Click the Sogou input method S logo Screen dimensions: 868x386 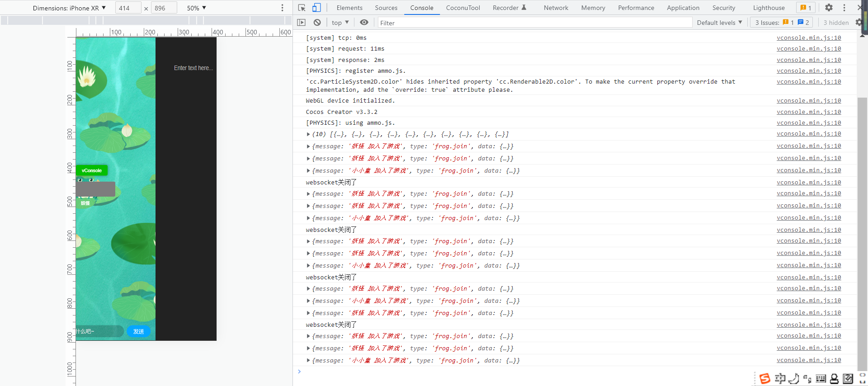[x=765, y=378]
